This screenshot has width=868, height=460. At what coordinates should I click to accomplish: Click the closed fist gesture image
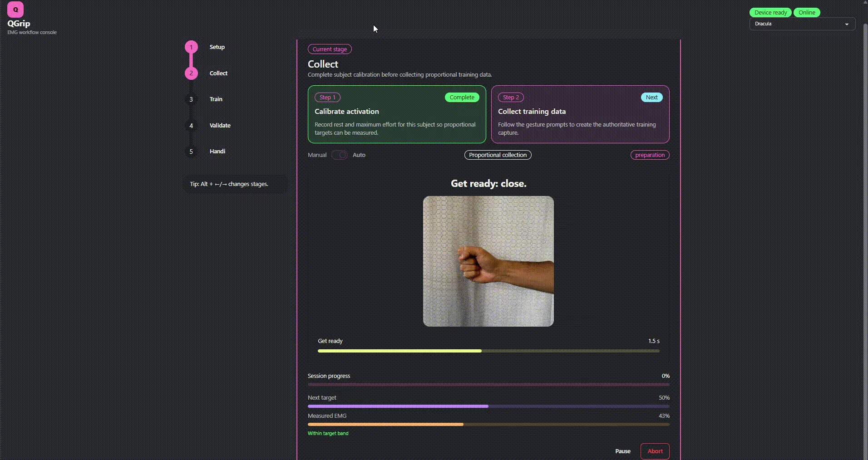[x=488, y=261]
